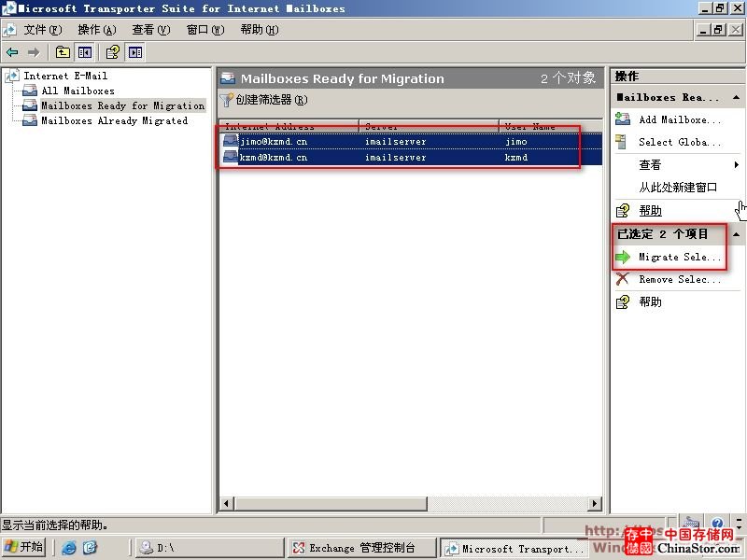747x560 pixels.
Task: Click 从此处新建窗口 action
Action: tap(678, 188)
